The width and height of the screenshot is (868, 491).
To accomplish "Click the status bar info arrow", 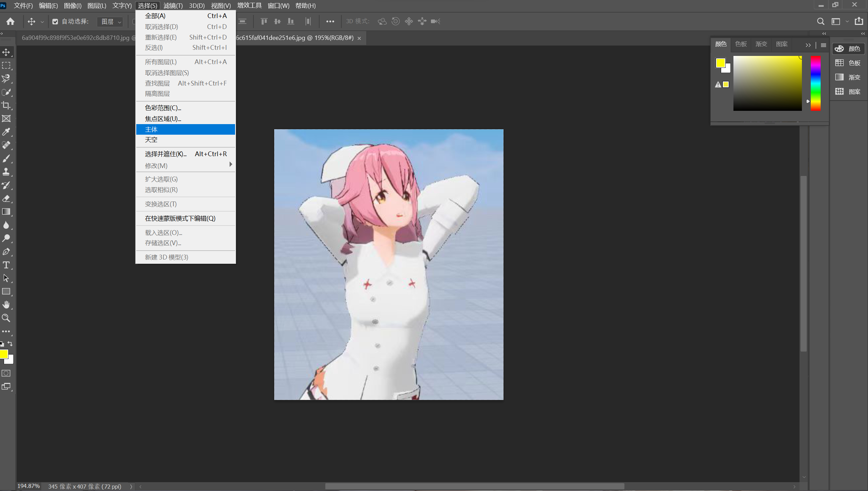I will (131, 486).
